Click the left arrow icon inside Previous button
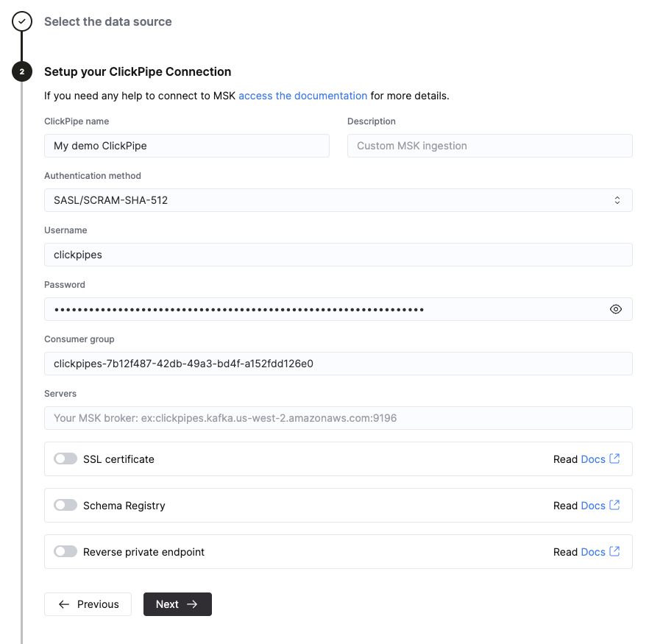 [64, 604]
